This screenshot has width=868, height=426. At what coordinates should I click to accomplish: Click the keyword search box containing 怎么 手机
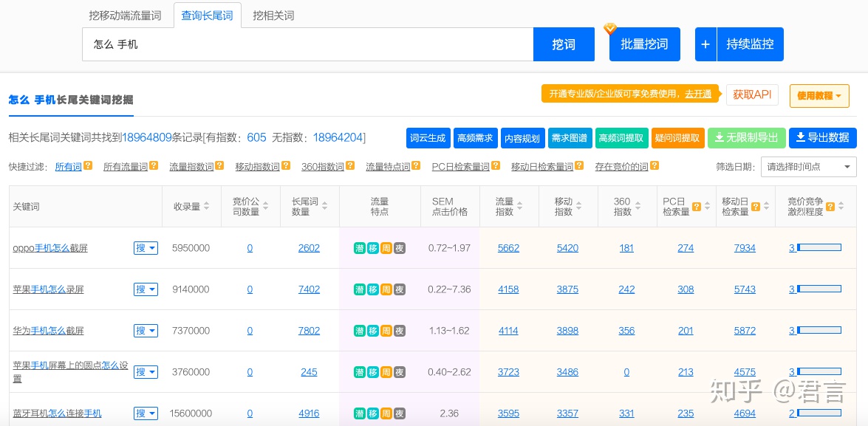coord(307,44)
